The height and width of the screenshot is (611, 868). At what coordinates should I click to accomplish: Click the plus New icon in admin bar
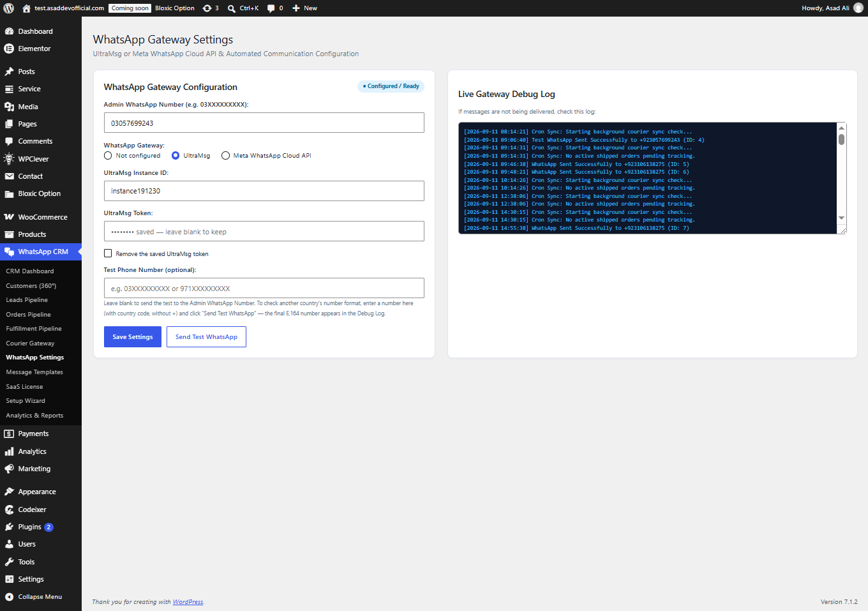click(296, 8)
